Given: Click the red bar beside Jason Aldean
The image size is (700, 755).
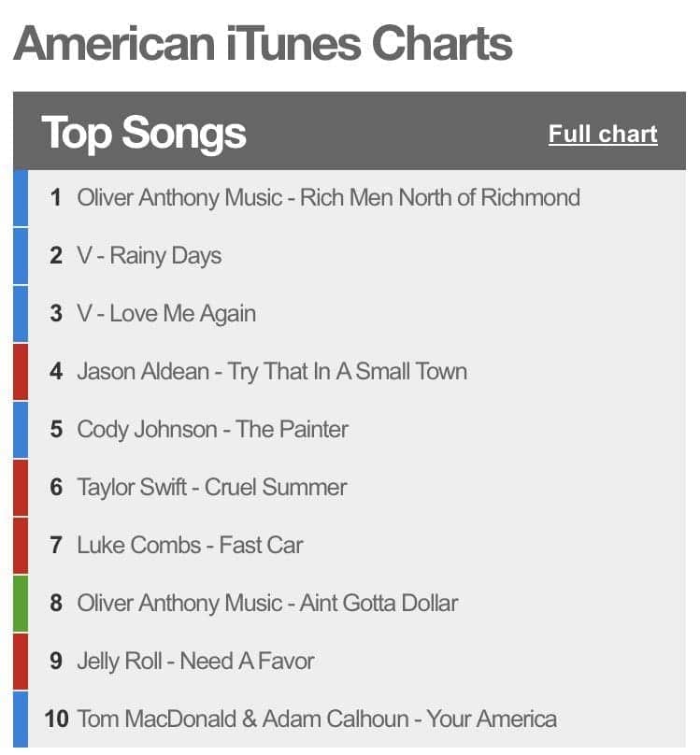Looking at the screenshot, I should (x=21, y=372).
